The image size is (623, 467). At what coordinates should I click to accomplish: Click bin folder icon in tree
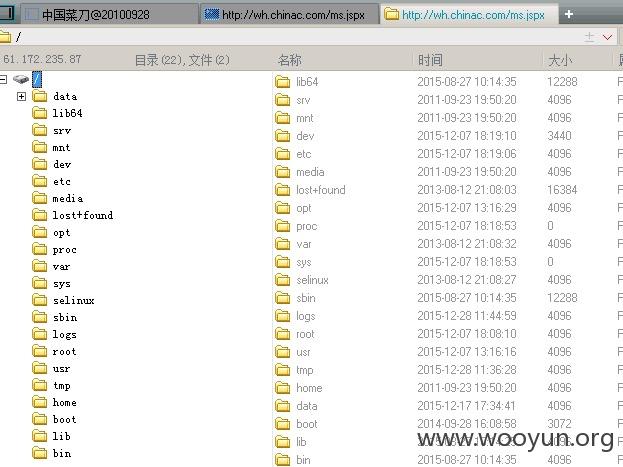pos(40,453)
